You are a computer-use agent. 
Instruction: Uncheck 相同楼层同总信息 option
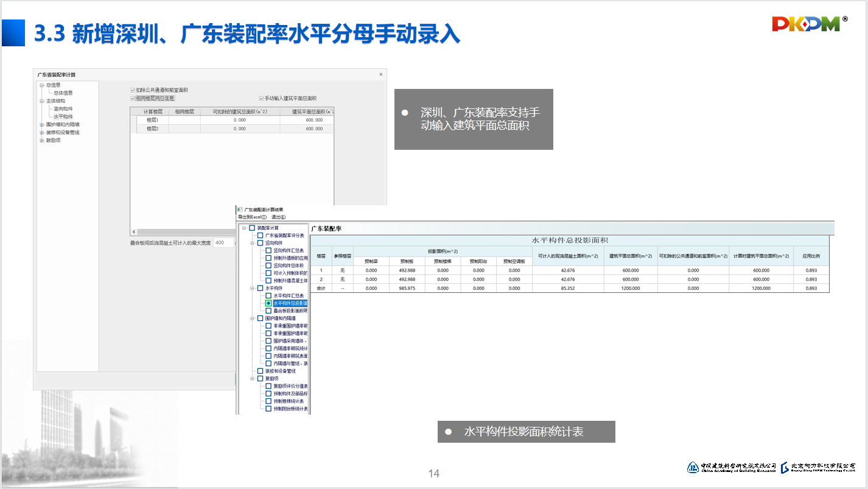click(133, 98)
